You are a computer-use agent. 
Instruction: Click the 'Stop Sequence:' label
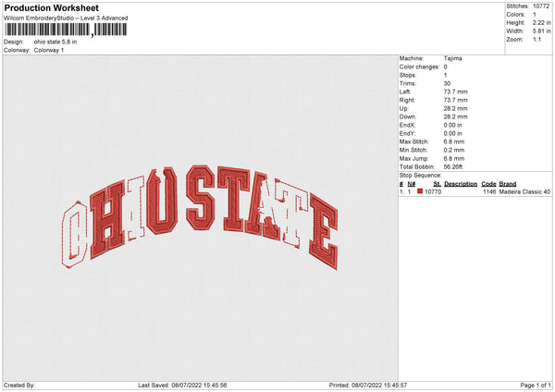point(421,175)
